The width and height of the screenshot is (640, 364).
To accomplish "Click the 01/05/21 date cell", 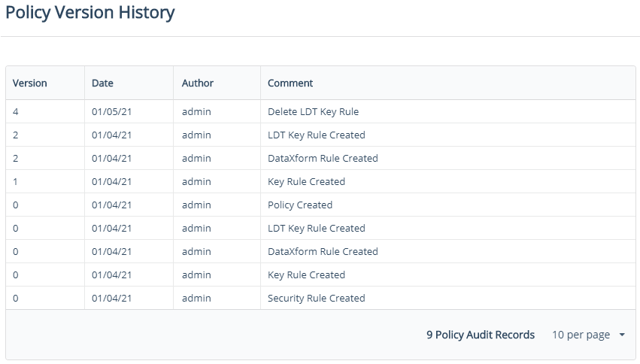I will pyautogui.click(x=111, y=112).
